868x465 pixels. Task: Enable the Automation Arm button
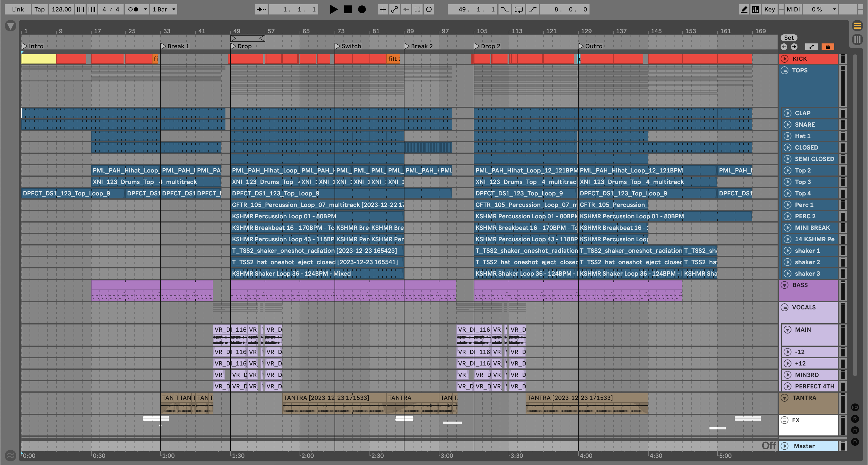point(394,9)
